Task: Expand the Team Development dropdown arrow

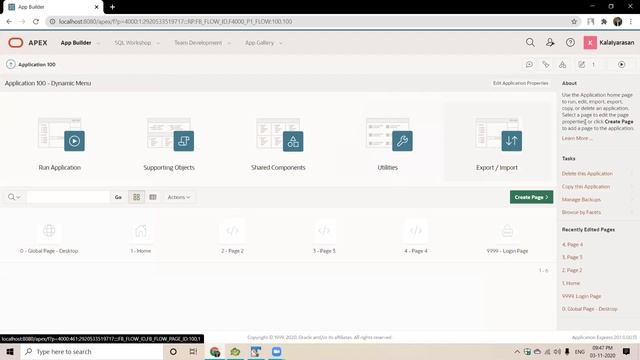Action: point(229,43)
